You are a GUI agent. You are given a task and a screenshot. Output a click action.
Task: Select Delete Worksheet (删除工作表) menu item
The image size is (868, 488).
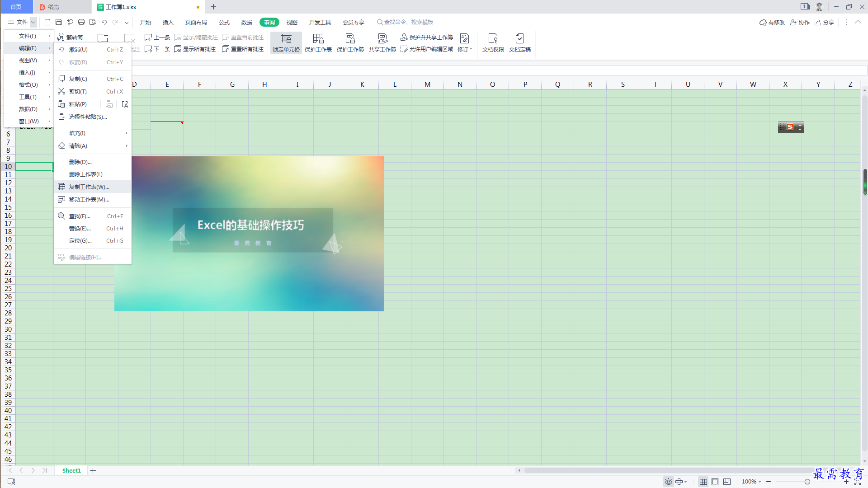(x=93, y=174)
